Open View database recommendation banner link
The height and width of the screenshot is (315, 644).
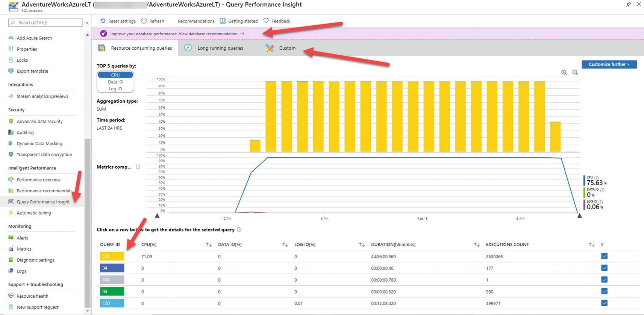pos(212,33)
